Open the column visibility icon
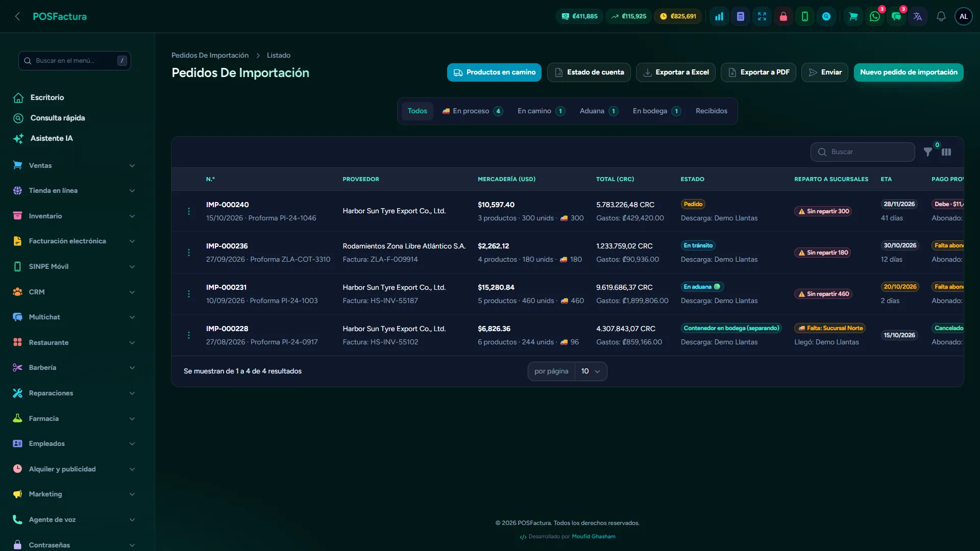 pos(946,152)
